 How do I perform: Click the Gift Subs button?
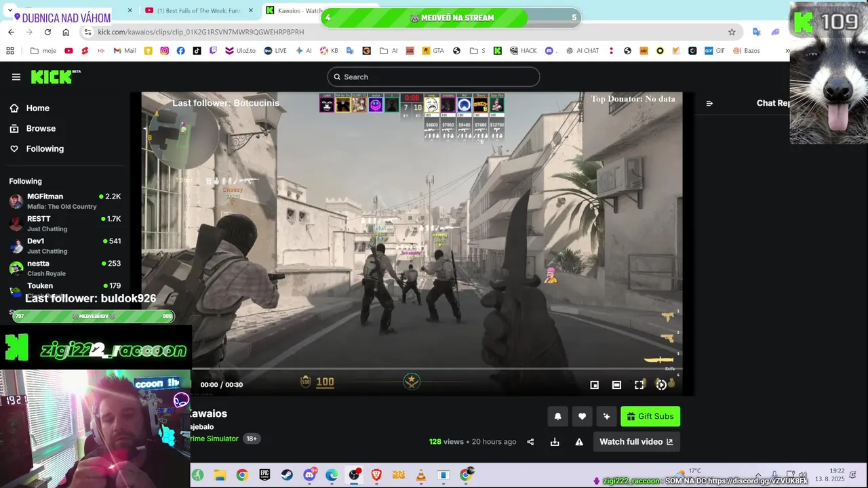tap(650, 416)
